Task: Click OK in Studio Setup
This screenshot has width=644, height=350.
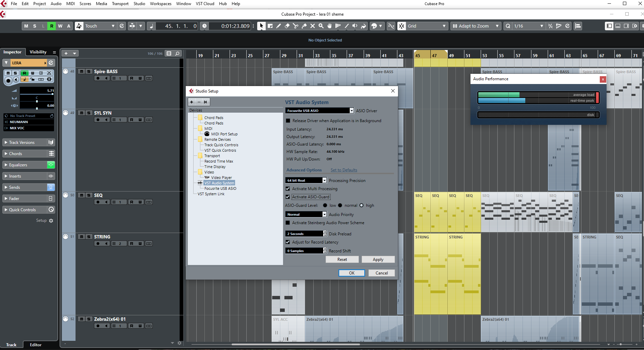Action: [352, 273]
